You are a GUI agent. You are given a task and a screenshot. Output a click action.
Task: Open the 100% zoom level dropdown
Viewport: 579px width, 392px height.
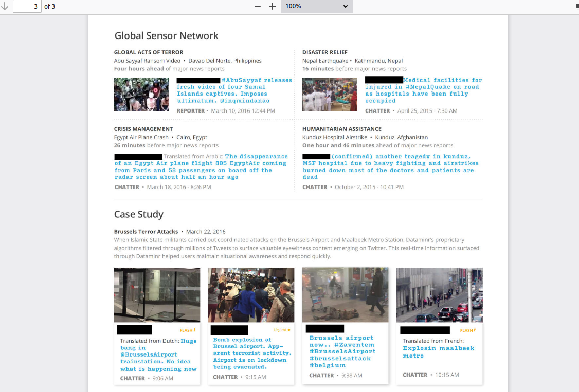point(317,6)
